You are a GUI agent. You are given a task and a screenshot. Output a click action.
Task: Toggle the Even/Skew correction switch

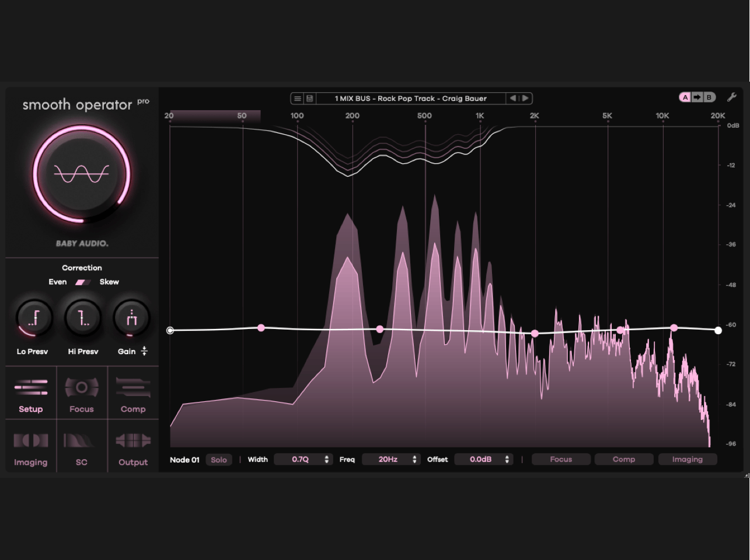point(83,282)
